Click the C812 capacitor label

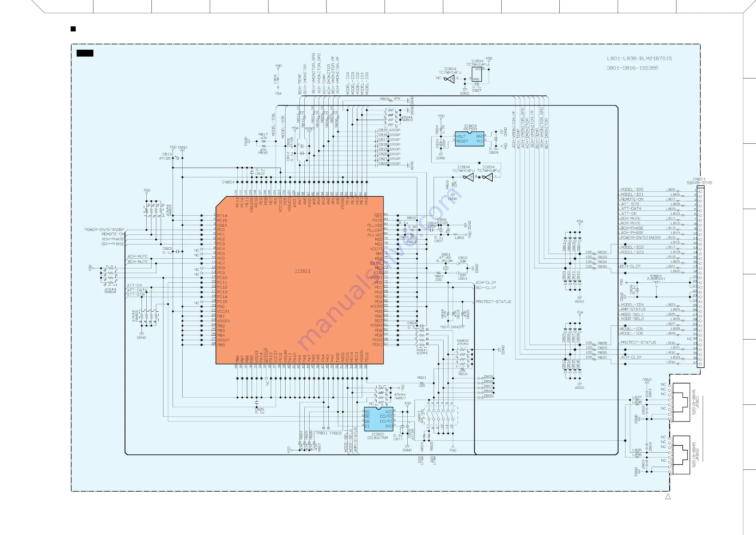pyautogui.click(x=260, y=174)
